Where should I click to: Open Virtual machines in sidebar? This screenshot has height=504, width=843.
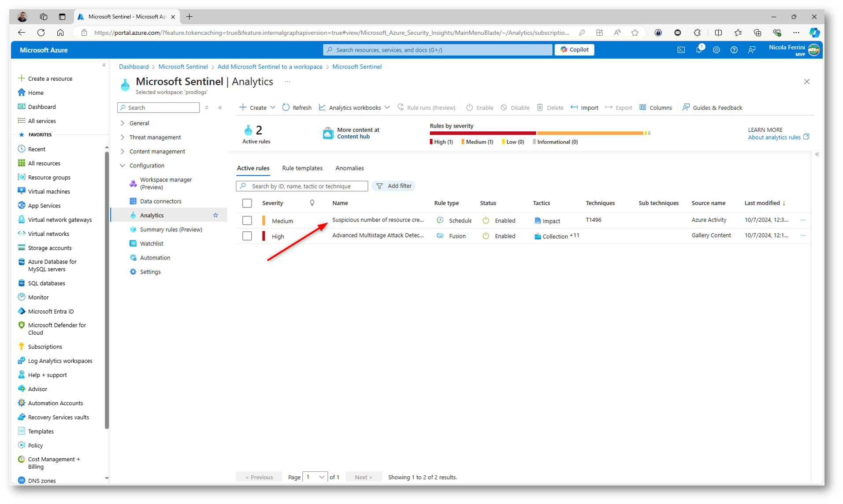[44, 191]
